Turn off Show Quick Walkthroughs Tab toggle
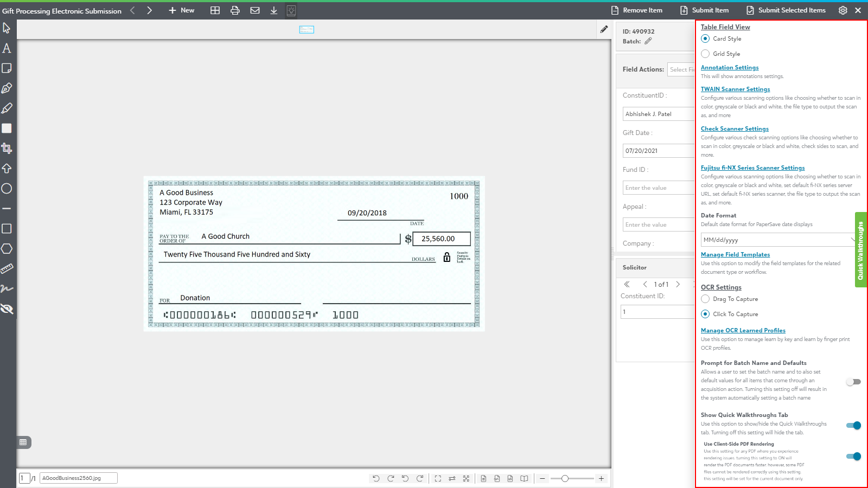Image resolution: width=868 pixels, height=488 pixels. click(x=853, y=426)
